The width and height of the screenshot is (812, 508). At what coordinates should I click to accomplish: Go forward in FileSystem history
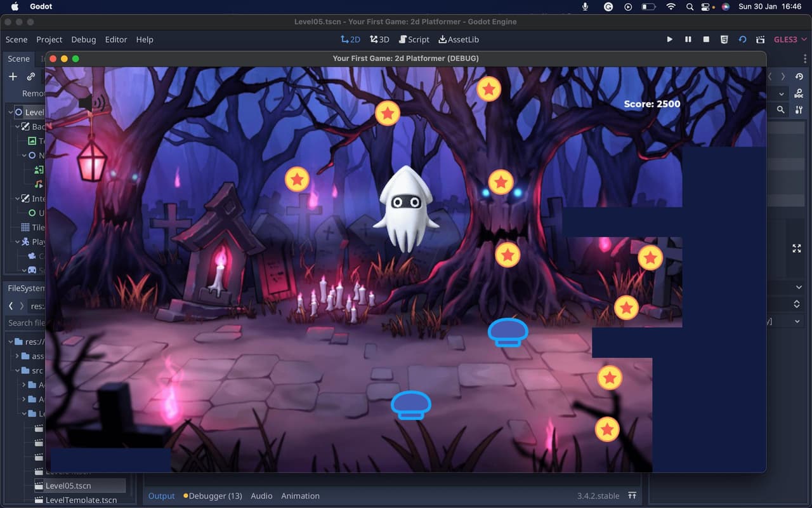22,306
